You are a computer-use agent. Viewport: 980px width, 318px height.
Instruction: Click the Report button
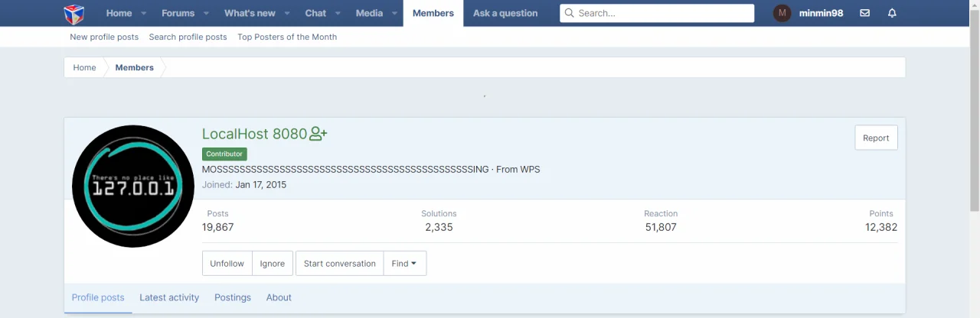coord(876,138)
